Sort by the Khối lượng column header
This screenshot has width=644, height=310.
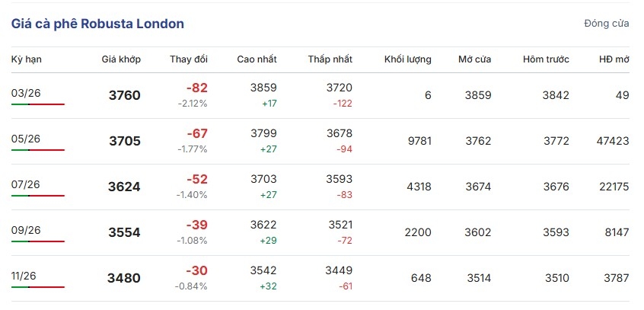coord(408,59)
